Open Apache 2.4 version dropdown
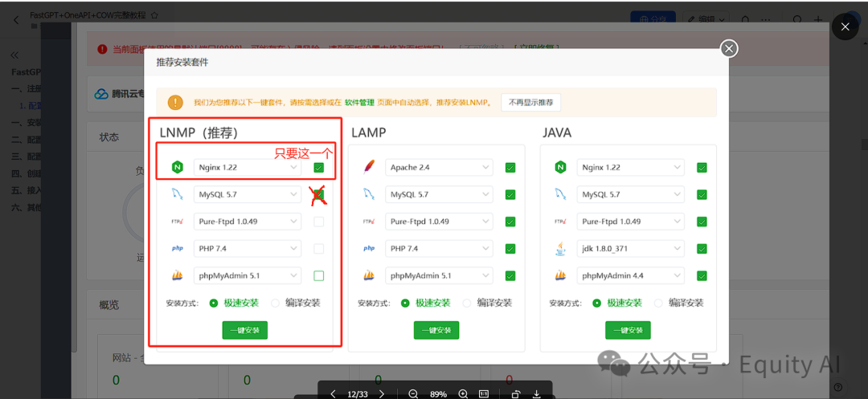Image resolution: width=868 pixels, height=399 pixels. pos(439,168)
